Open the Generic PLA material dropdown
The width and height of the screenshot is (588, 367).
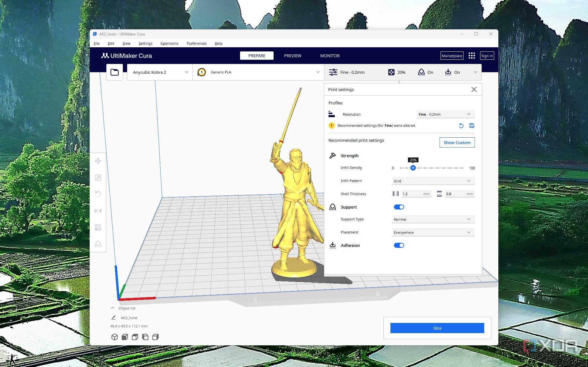point(258,72)
